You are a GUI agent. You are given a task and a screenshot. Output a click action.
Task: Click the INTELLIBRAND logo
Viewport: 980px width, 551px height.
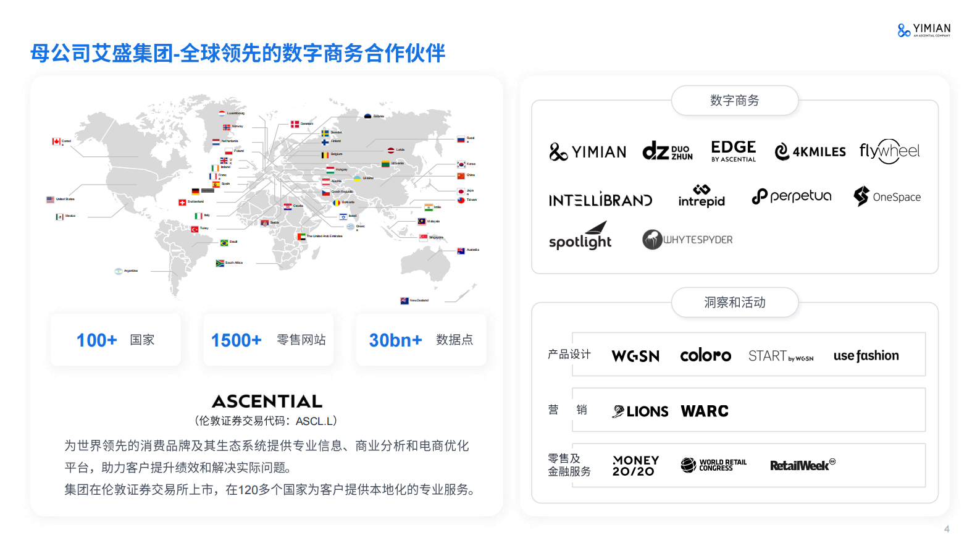coord(600,200)
